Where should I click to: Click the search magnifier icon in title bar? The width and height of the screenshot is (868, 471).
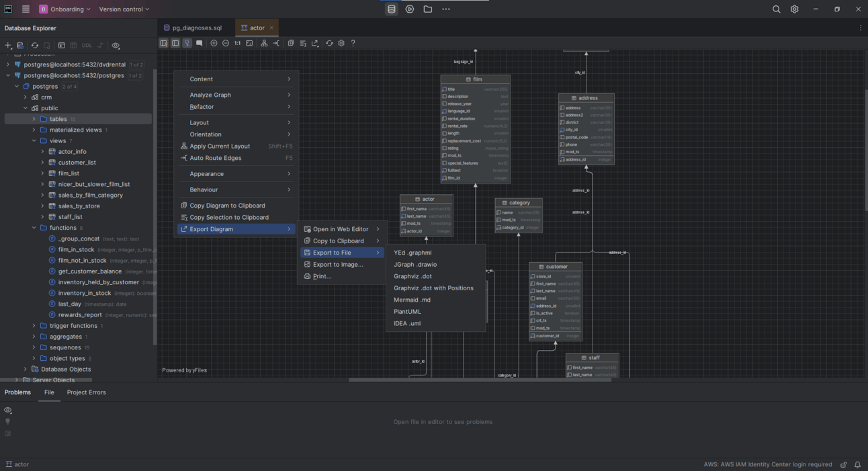776,9
